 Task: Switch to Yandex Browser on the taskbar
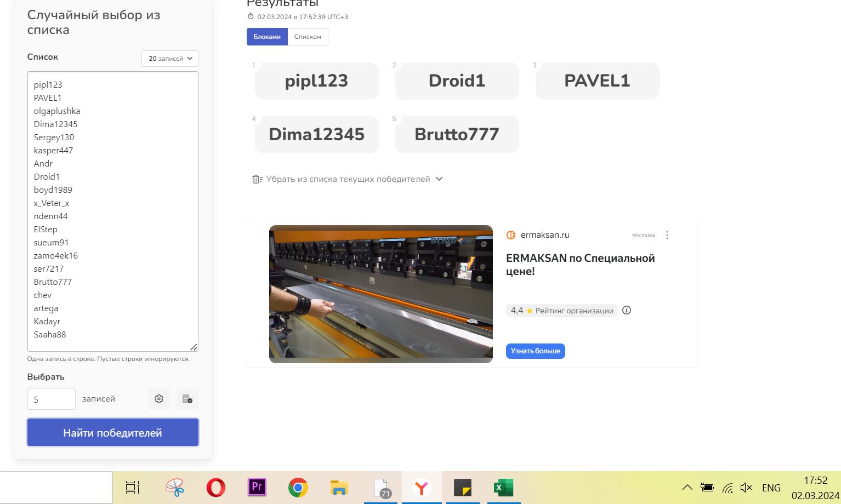coord(422,487)
